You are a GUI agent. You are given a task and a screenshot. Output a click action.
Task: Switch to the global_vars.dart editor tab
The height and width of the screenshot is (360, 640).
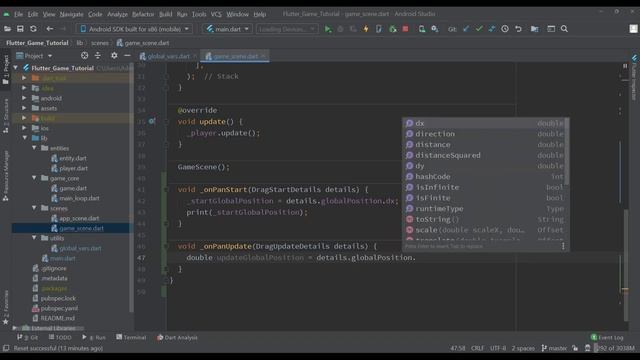[x=167, y=56]
